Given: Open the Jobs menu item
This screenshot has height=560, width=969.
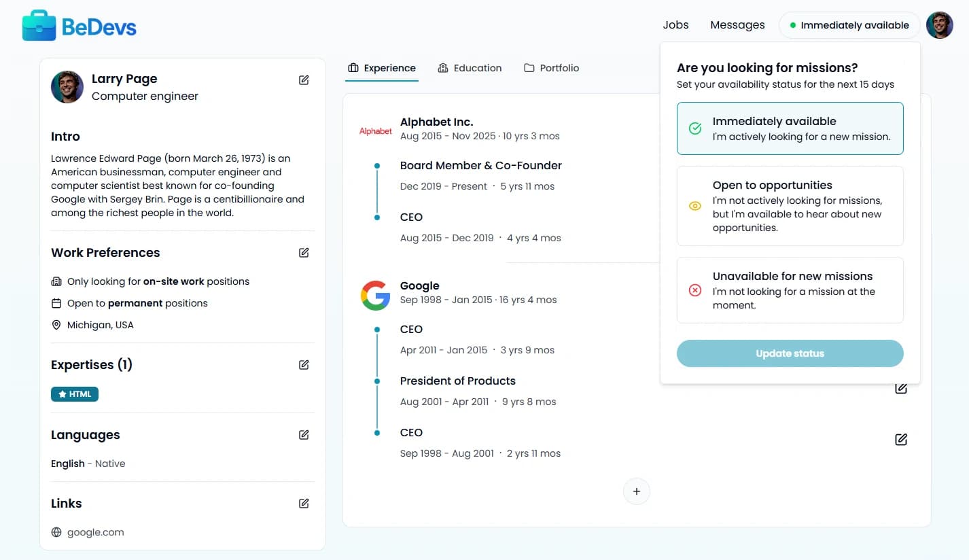Looking at the screenshot, I should pos(675,24).
